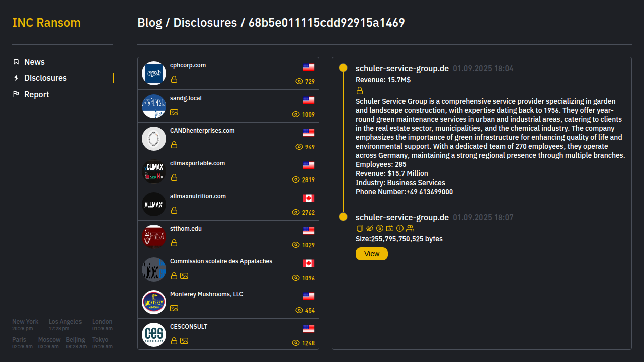Open the Monterey Mushrooms, LLC entry
The image size is (644, 362).
pyautogui.click(x=228, y=302)
